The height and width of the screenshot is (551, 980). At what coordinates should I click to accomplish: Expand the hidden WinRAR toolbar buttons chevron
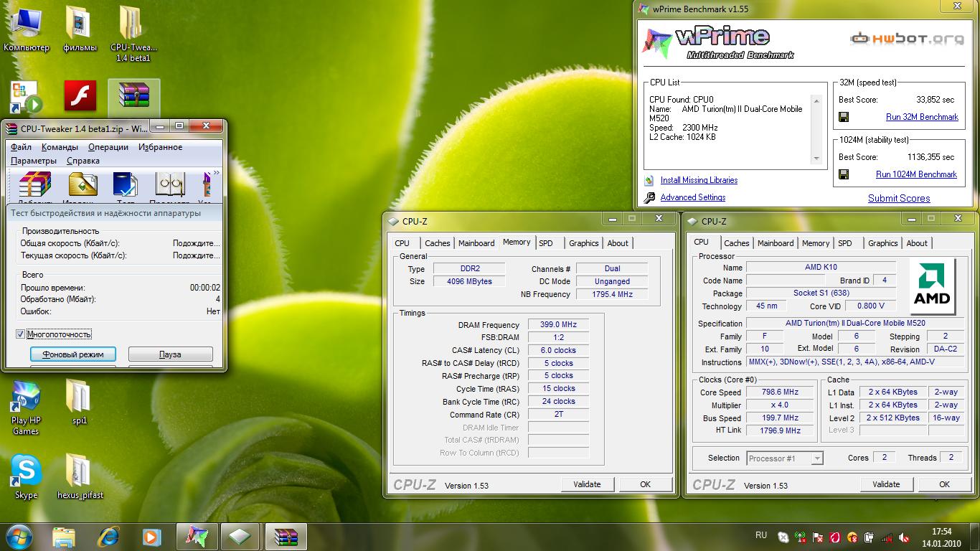pos(217,173)
